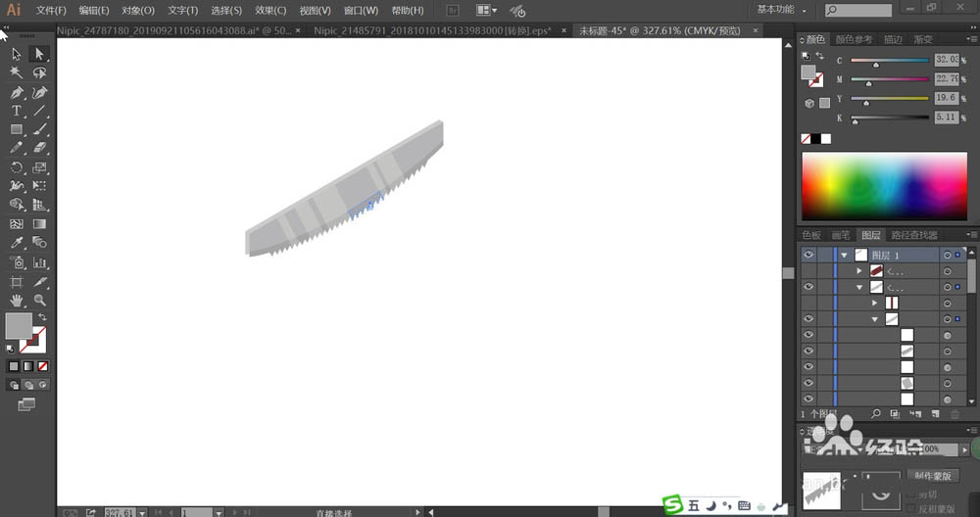Click the create new layer icon
980x517 pixels.
coord(936,414)
